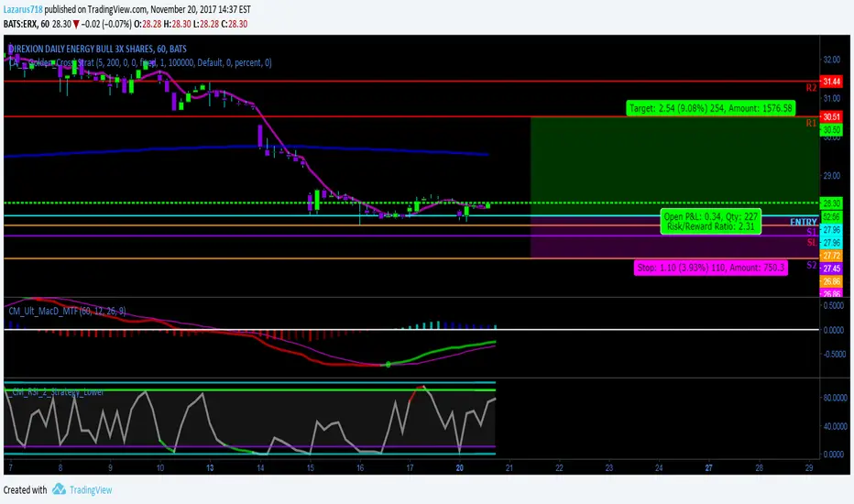
Task: Click the R2 resistance line label
Action: 811,88
